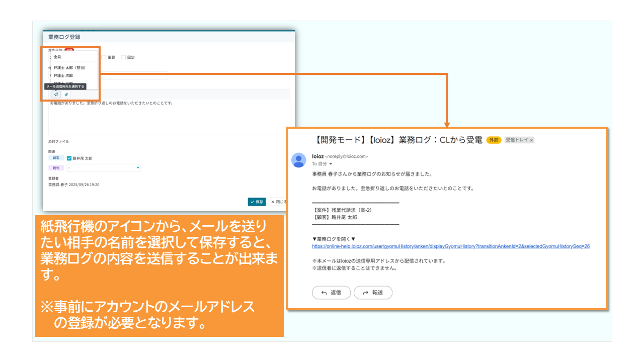The image size is (644, 362).
Task: Click the loioz sender avatar icon
Action: [299, 160]
